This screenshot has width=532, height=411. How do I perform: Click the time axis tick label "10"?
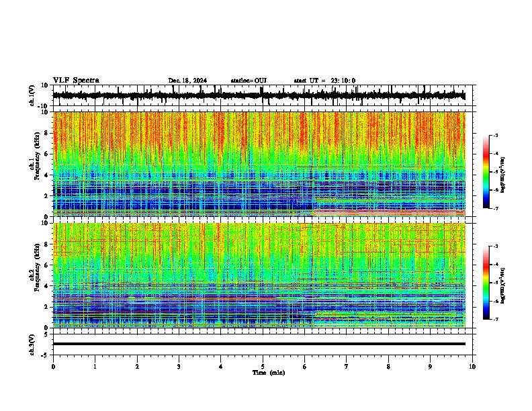pos(472,367)
